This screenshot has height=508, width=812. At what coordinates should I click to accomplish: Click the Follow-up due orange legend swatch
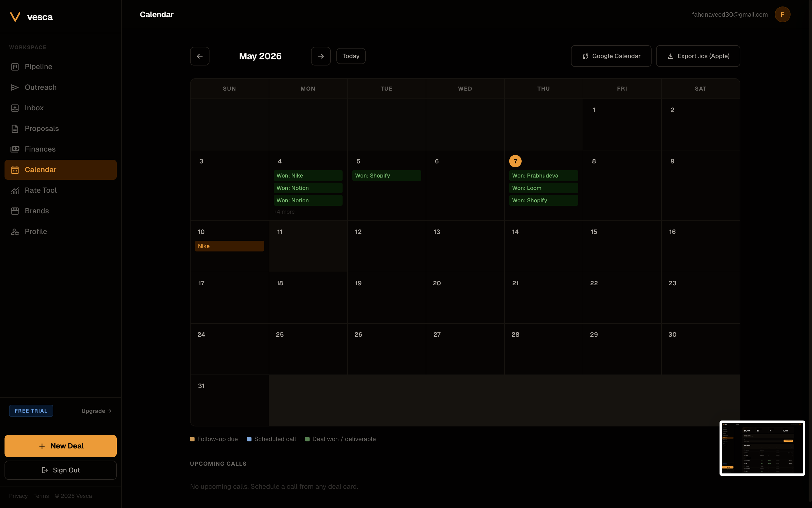(192, 439)
